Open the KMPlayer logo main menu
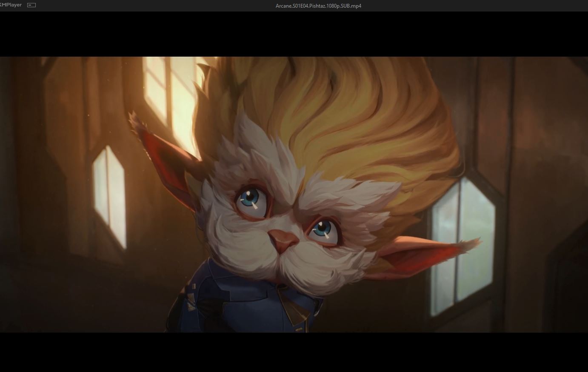 pyautogui.click(x=11, y=5)
